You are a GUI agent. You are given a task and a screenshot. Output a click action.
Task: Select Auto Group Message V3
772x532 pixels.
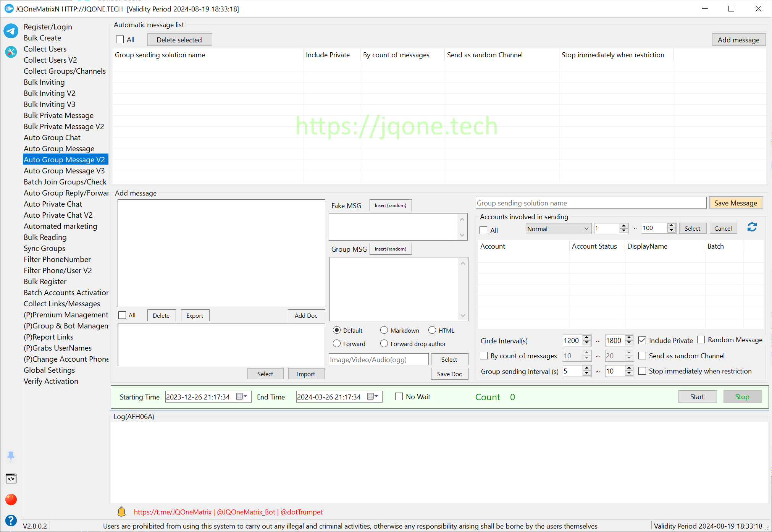click(x=64, y=171)
